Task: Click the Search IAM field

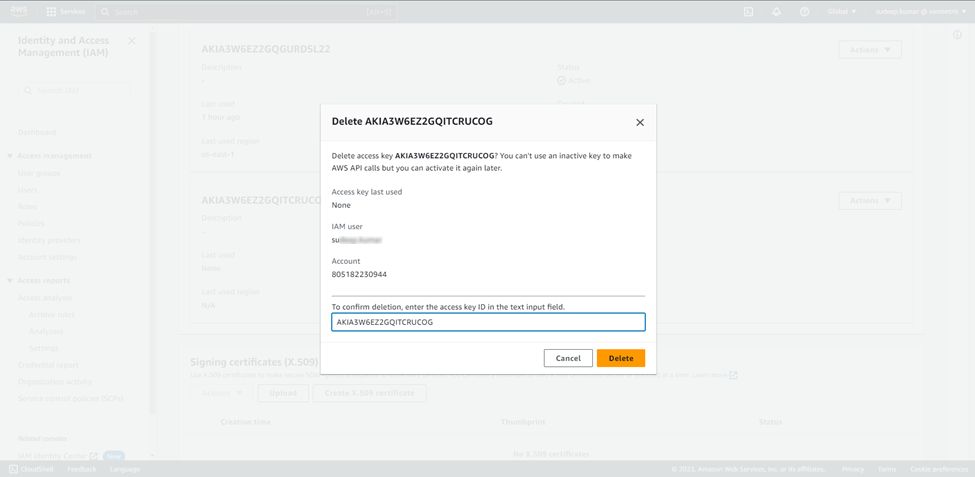Action: coord(74,90)
